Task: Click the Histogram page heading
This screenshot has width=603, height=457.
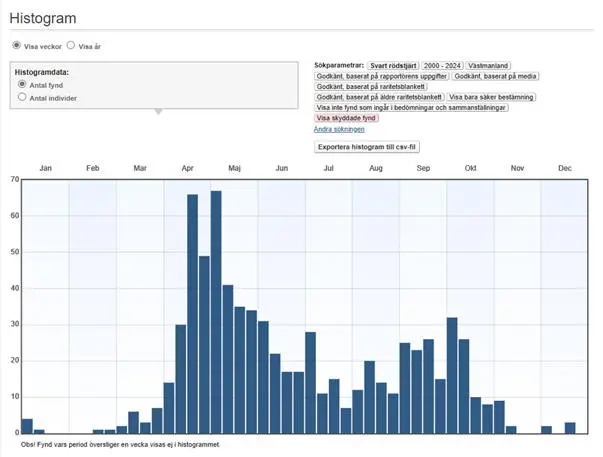Action: [42, 18]
